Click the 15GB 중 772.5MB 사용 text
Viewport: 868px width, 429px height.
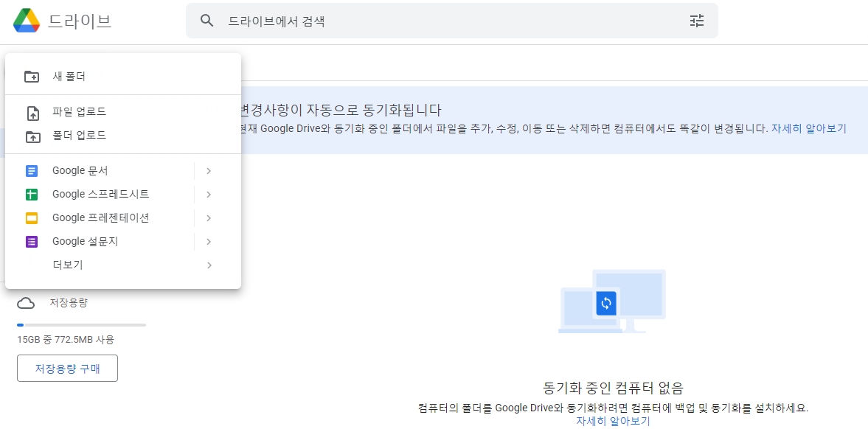point(66,339)
